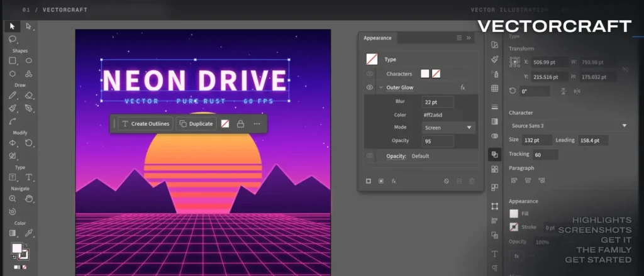Image resolution: width=644 pixels, height=276 pixels.
Task: Select the Paintbrush tool
Action: (13, 108)
